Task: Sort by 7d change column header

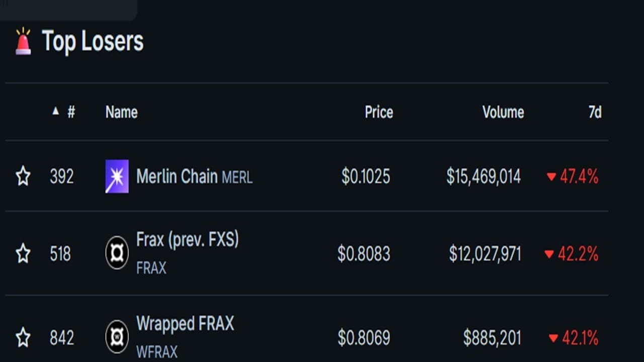Action: pyautogui.click(x=595, y=112)
